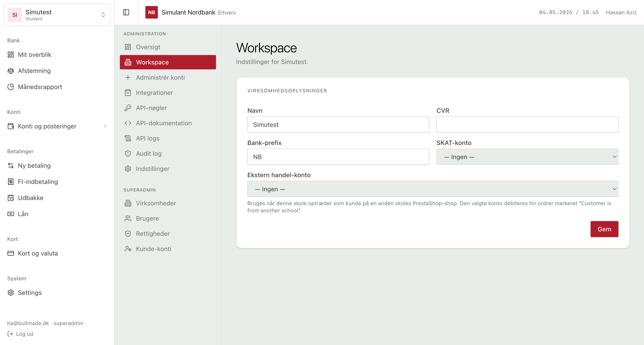Open API-dokumentation menu entry

[168, 123]
